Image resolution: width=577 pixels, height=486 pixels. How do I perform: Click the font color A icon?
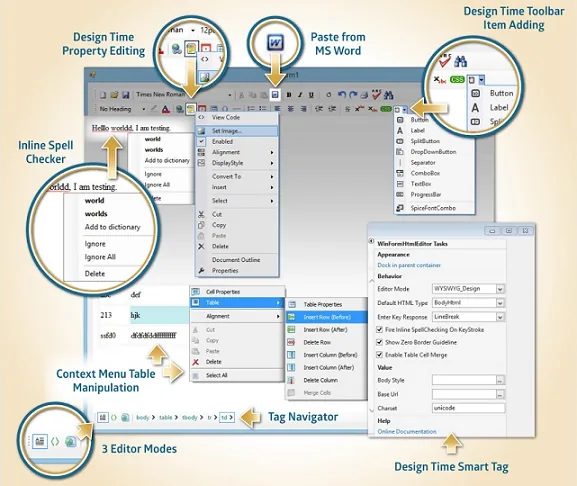tap(166, 109)
